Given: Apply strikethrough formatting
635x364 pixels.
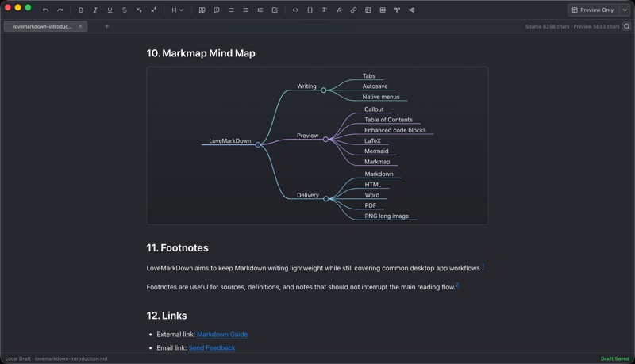Looking at the screenshot, I should pyautogui.click(x=125, y=10).
